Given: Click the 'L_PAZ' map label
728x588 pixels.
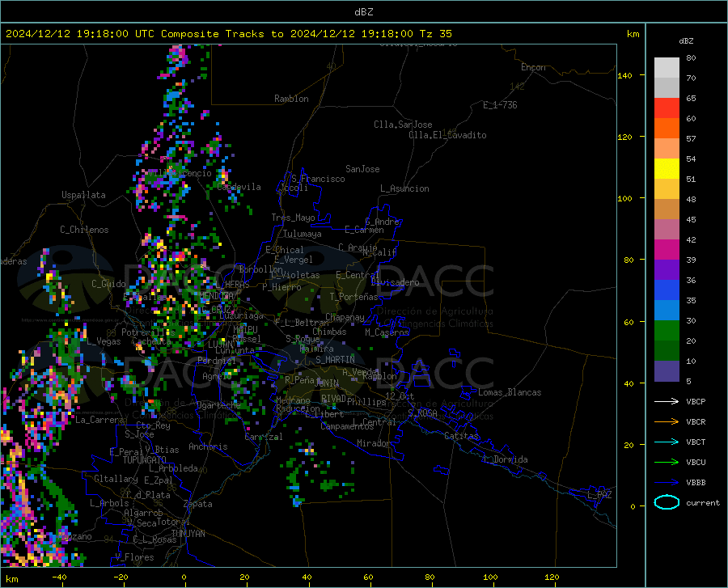Looking at the screenshot, I should [599, 495].
